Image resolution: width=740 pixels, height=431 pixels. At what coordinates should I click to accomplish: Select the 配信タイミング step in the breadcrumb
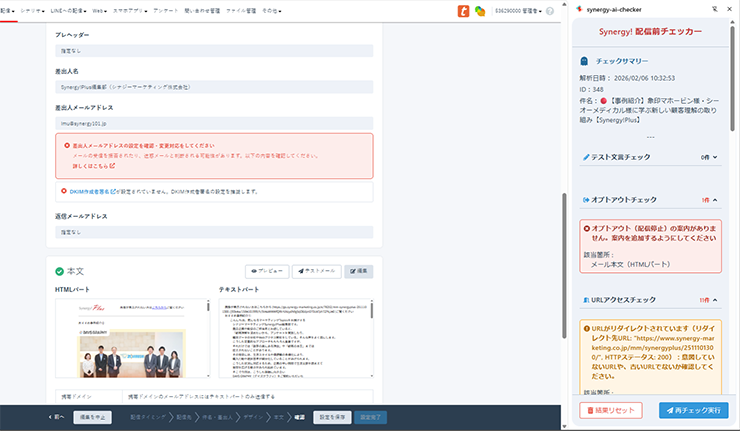(x=148, y=417)
